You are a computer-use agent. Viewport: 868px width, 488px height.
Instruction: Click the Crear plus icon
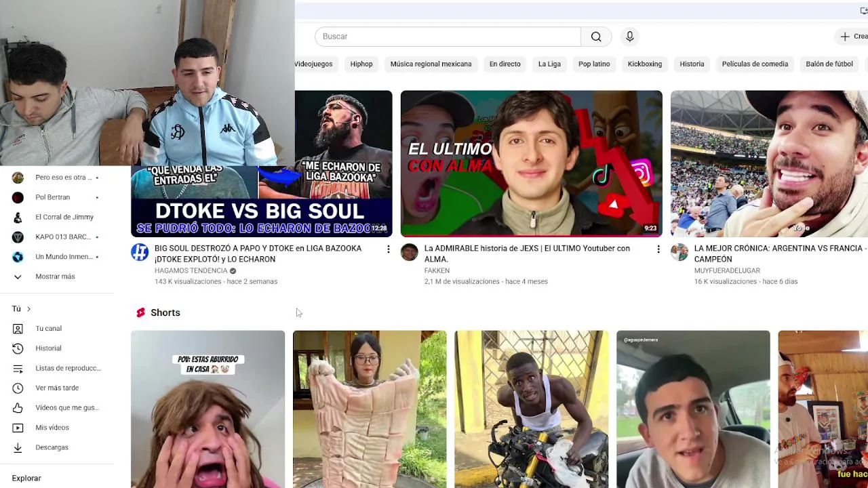844,37
